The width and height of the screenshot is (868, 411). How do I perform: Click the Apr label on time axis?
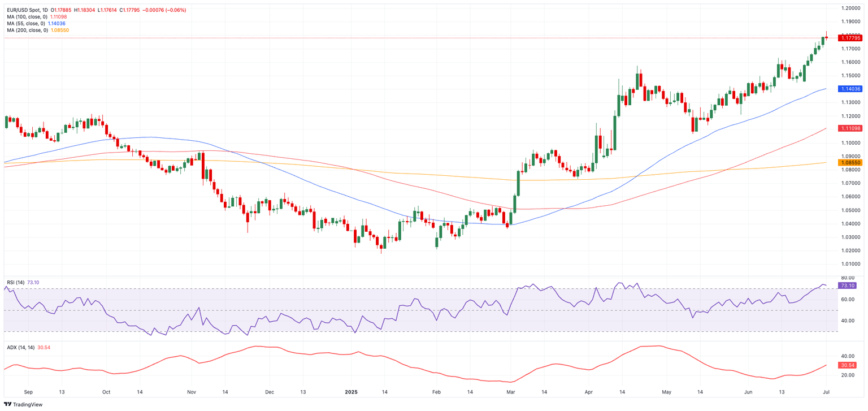[588, 391]
